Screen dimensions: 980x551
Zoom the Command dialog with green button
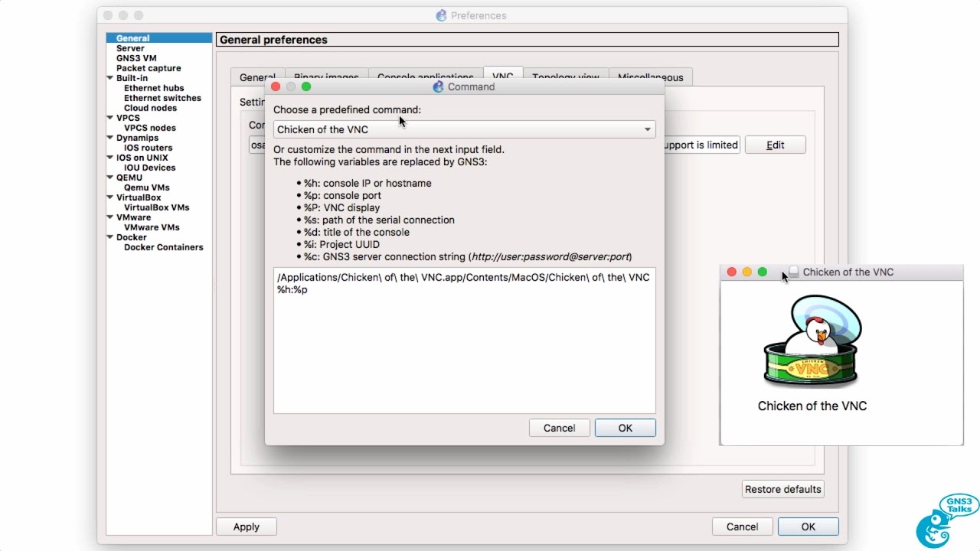tap(306, 86)
